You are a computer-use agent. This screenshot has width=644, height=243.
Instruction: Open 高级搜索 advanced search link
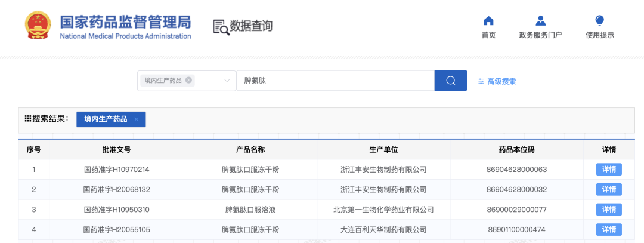coord(501,81)
